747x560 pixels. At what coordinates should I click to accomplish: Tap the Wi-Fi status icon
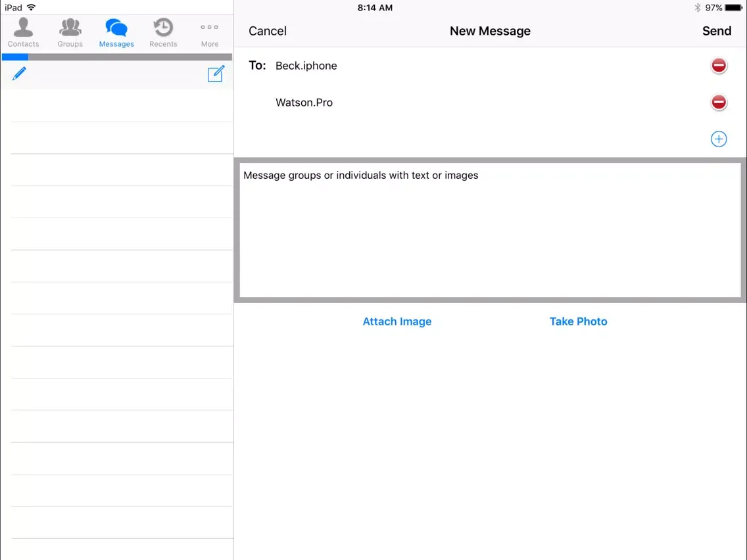31,8
